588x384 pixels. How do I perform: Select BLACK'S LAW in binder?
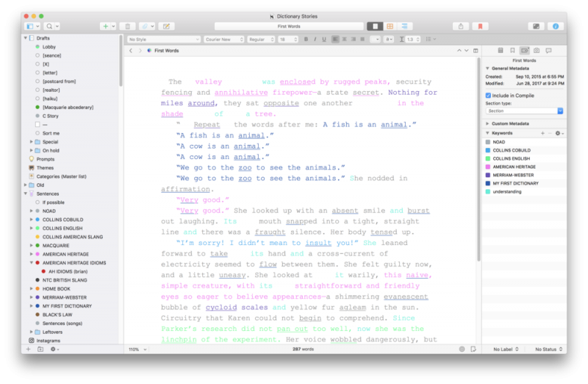[x=57, y=315]
